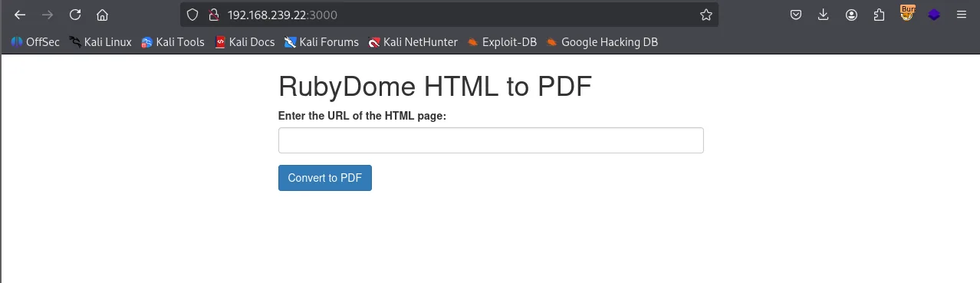
Task: Open the Kali Forums bookmark
Action: coord(321,42)
